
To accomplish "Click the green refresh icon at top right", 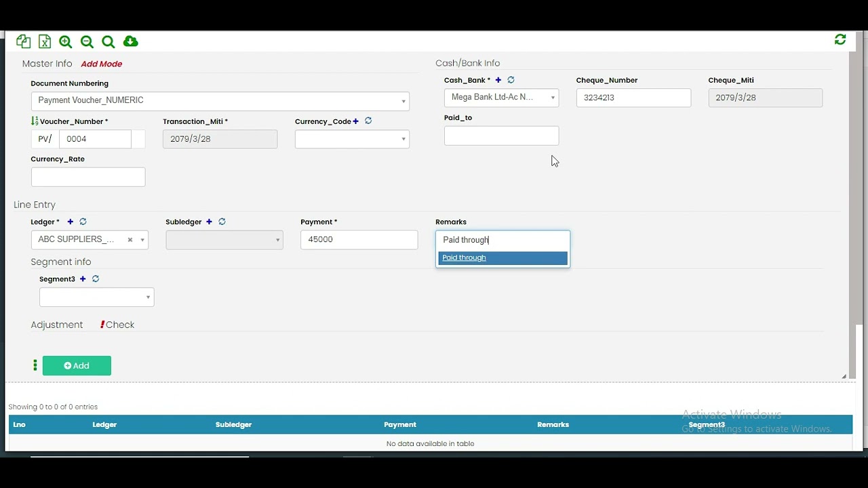I will click(840, 40).
